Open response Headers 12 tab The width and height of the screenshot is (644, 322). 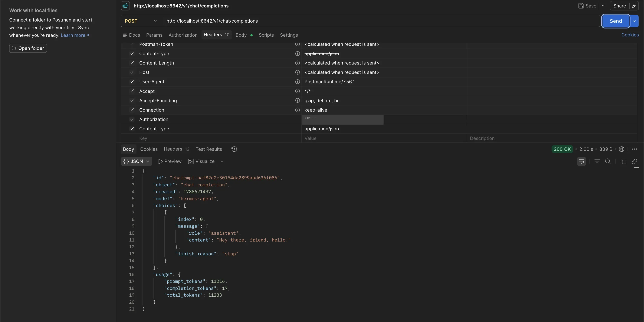click(177, 149)
